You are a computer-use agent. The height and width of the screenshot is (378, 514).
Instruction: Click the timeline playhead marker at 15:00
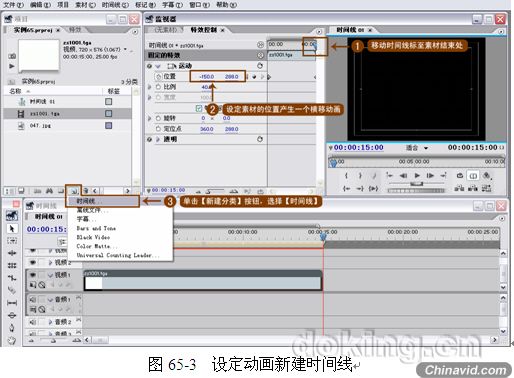[323, 236]
